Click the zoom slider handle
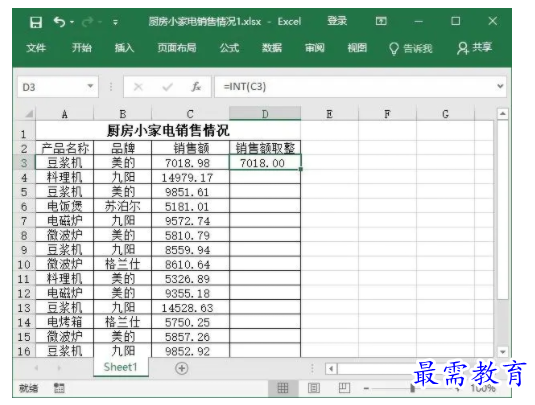535x405 pixels. pos(413,388)
